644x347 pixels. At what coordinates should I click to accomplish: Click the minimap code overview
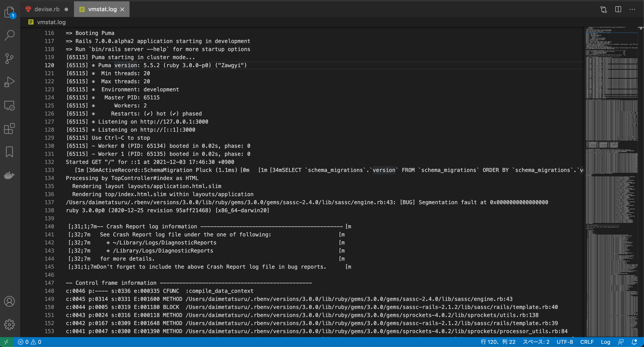(611, 150)
